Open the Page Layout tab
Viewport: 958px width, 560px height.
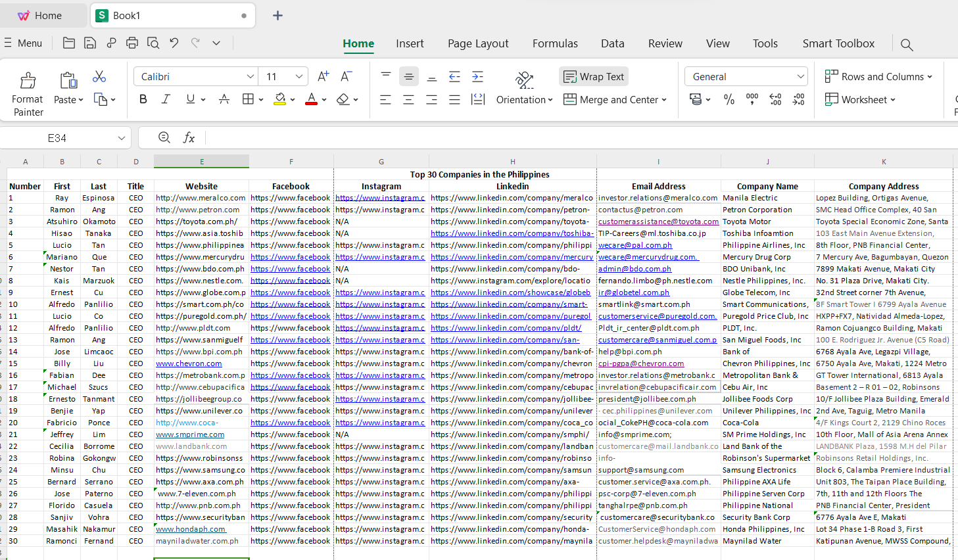pyautogui.click(x=478, y=43)
